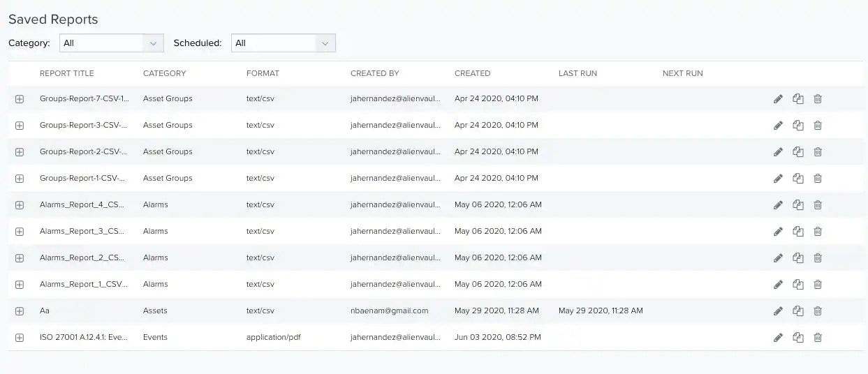Trash the Groups-Report-2-CSV report
The height and width of the screenshot is (374, 868).
[x=818, y=152]
